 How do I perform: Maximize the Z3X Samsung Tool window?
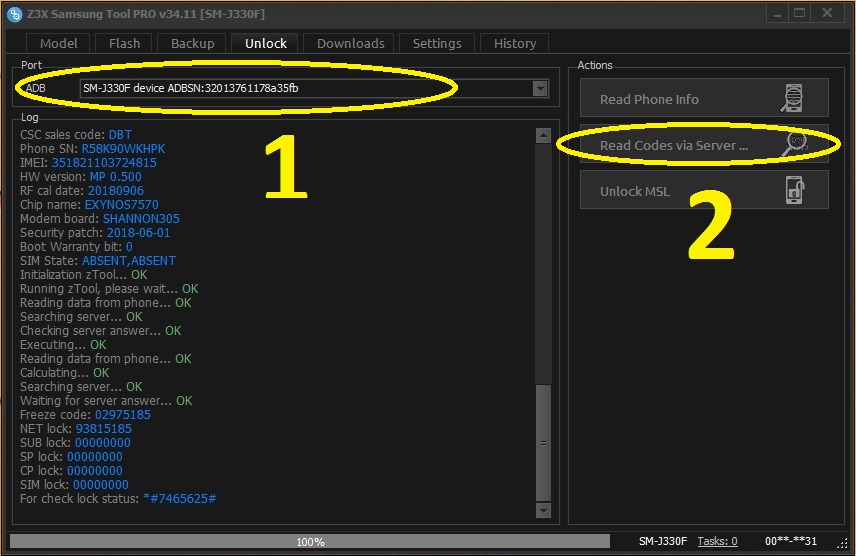click(x=800, y=13)
